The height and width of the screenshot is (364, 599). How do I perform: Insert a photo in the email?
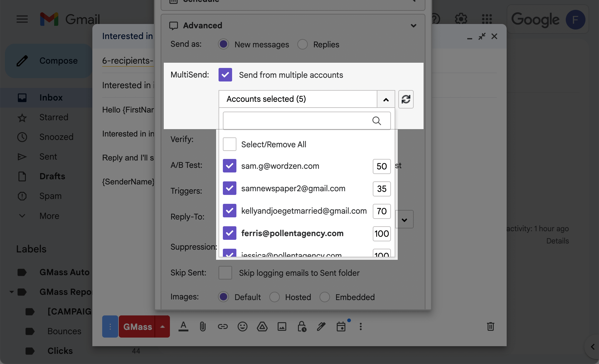(282, 326)
